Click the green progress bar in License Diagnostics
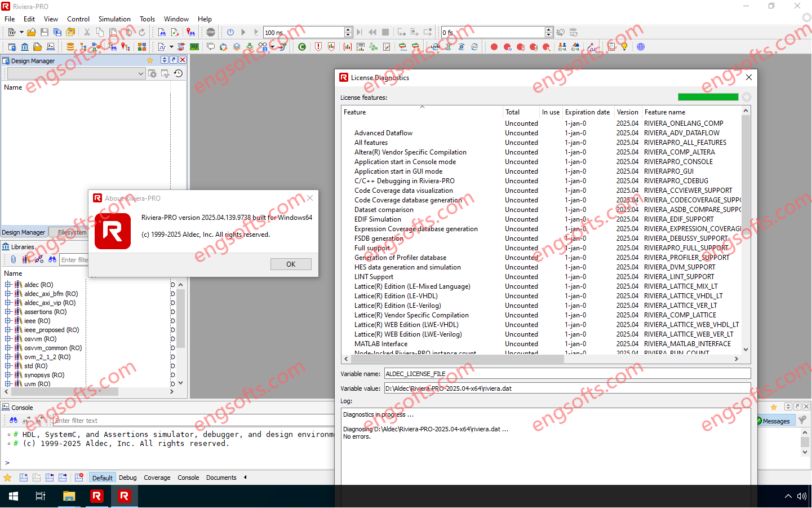Viewport: 812px width, 508px height. coord(708,97)
